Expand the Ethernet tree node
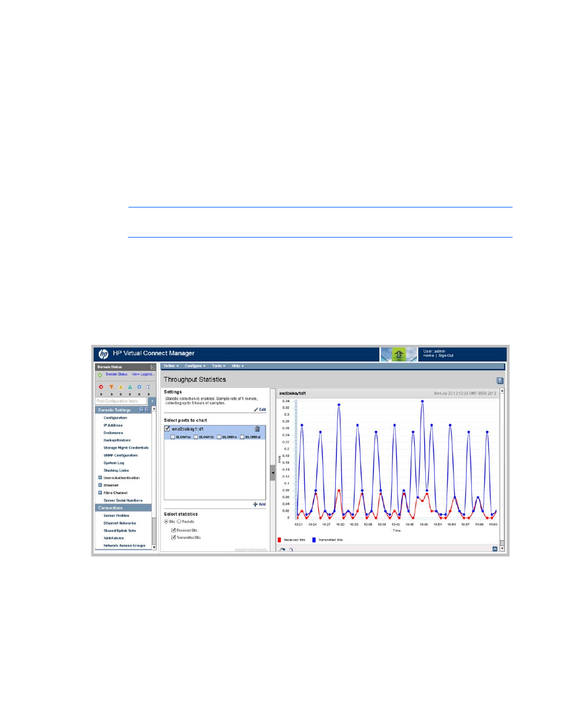The width and height of the screenshot is (562, 728). pos(100,485)
